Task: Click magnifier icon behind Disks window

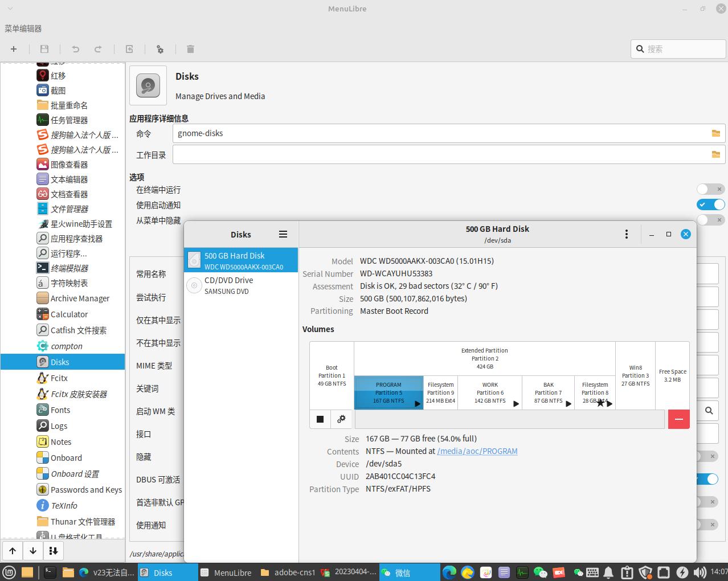Action: [709, 411]
